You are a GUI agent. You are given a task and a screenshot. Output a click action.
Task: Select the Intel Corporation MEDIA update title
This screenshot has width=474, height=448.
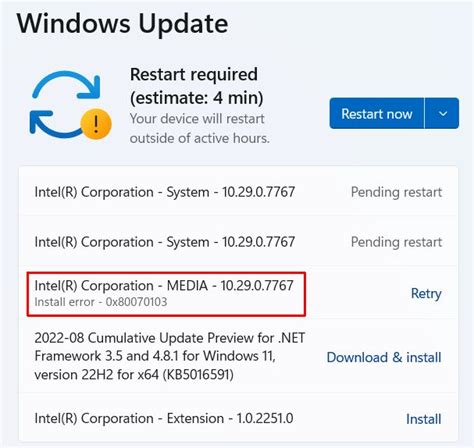[164, 286]
